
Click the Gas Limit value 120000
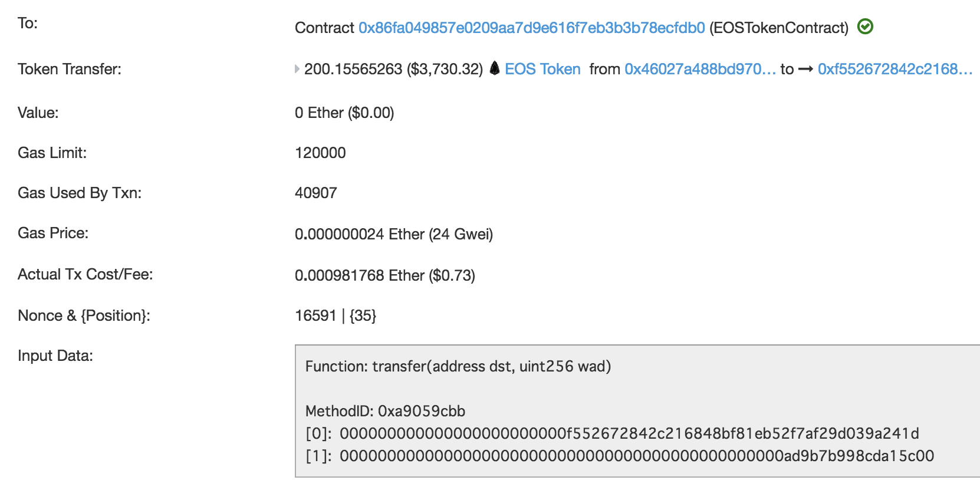[321, 153]
